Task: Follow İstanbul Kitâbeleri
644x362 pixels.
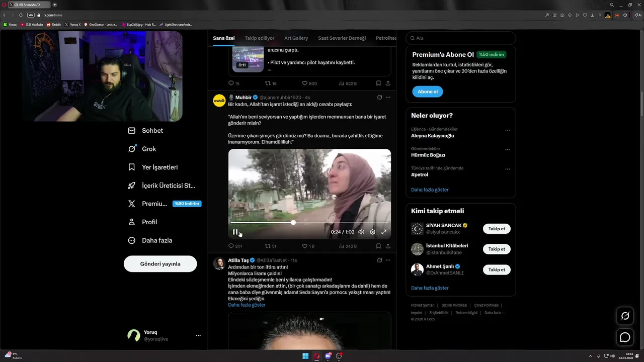Action: (497, 249)
